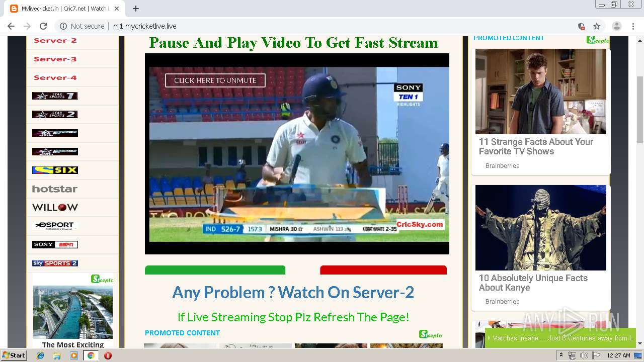This screenshot has width=644, height=362.
Task: Launch Internet Explorer from the taskbar
Action: [40, 355]
